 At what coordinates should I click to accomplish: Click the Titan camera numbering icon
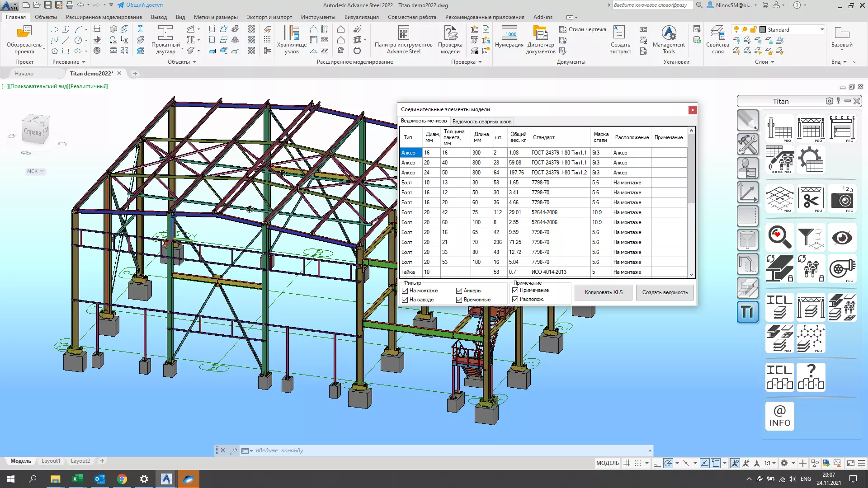click(842, 199)
